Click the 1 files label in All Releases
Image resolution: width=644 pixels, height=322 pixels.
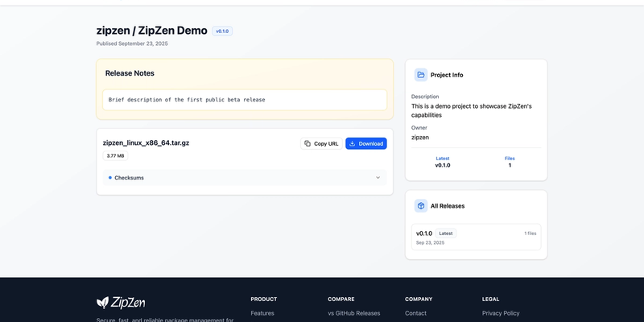[x=530, y=233]
